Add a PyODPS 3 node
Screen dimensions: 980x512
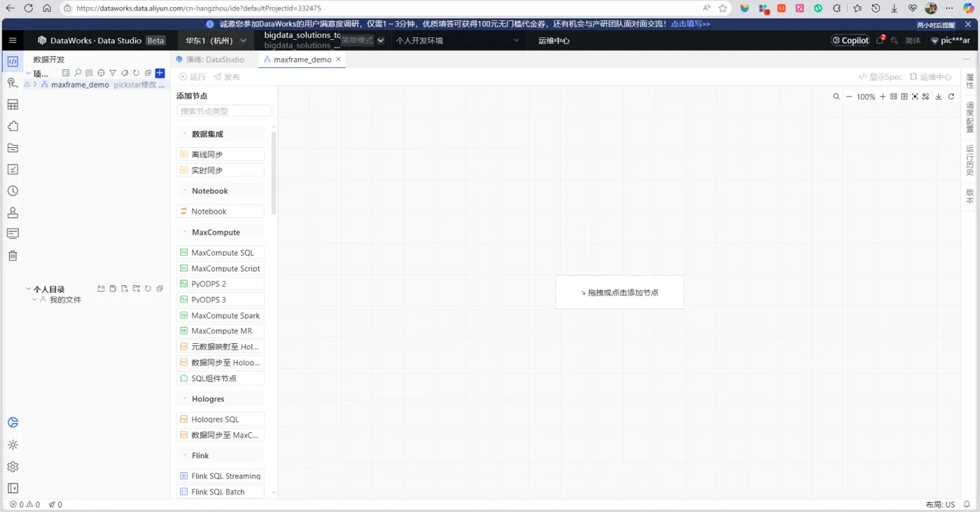(x=220, y=300)
